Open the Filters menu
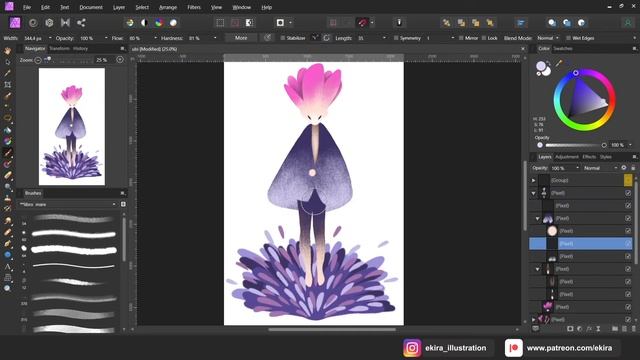This screenshot has height=360, width=640. coord(194,7)
